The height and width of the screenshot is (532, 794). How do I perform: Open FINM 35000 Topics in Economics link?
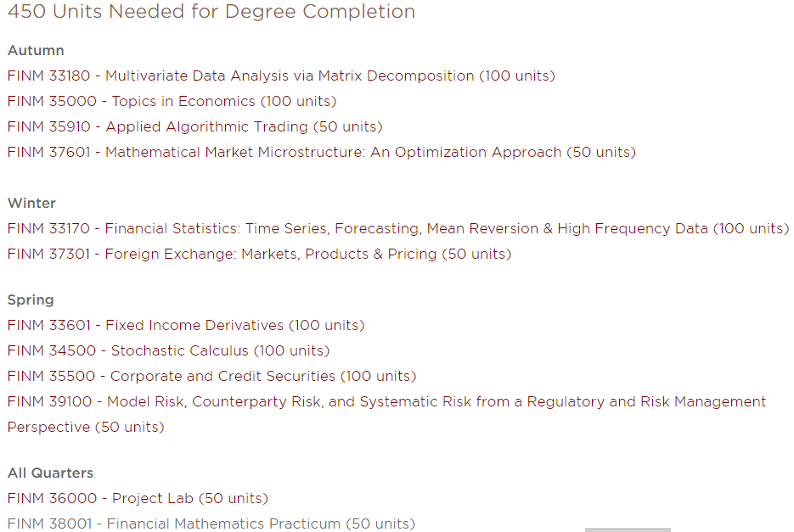(172, 101)
